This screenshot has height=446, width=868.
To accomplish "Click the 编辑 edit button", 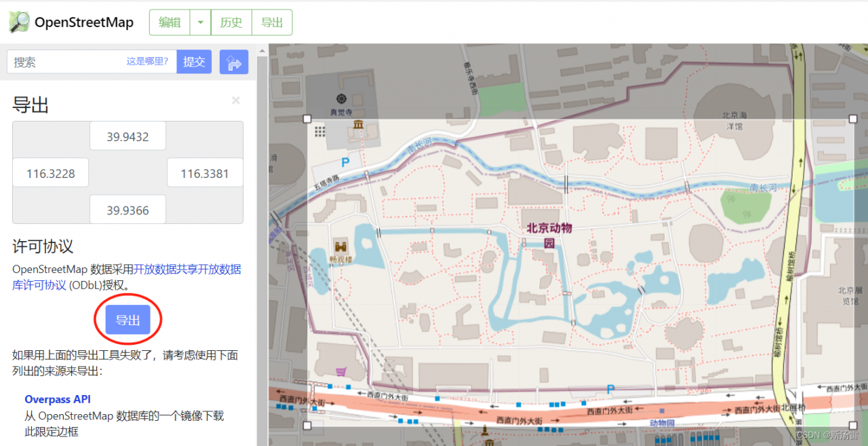I will (x=170, y=22).
